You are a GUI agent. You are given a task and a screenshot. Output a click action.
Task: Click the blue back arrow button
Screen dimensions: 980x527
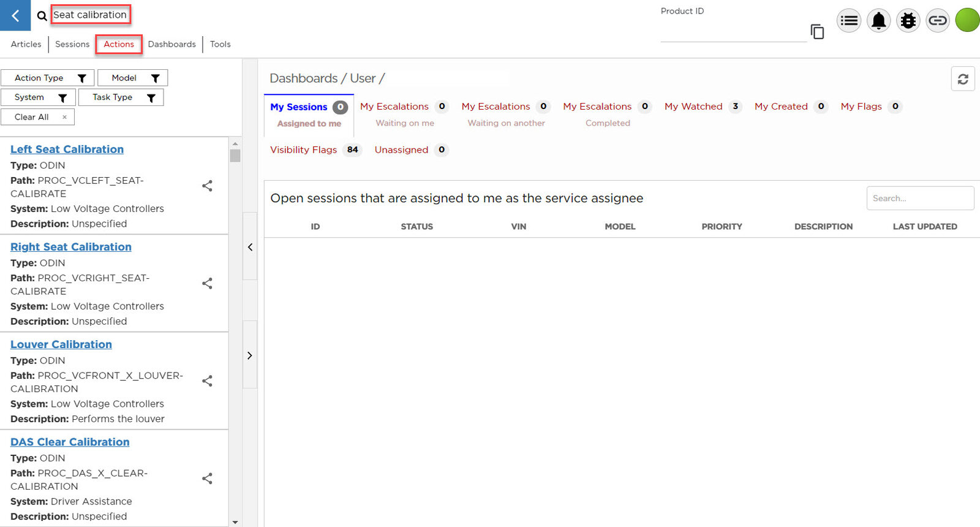tap(15, 15)
